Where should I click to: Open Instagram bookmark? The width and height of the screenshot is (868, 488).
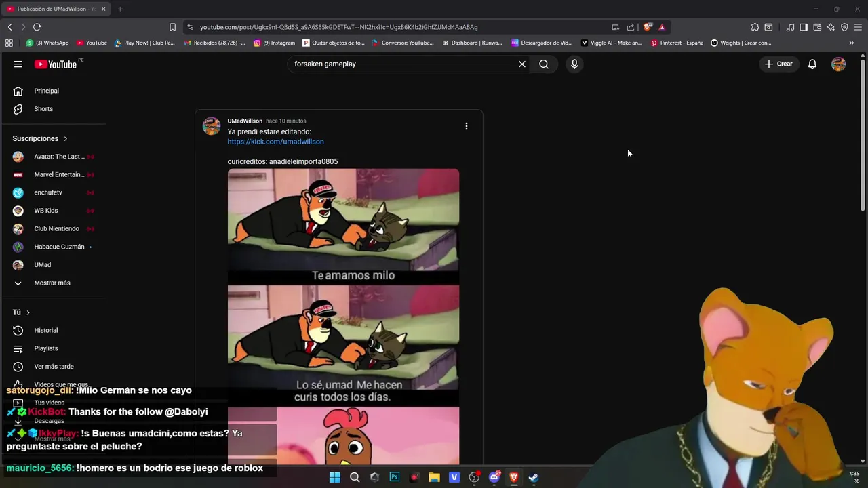pyautogui.click(x=275, y=43)
